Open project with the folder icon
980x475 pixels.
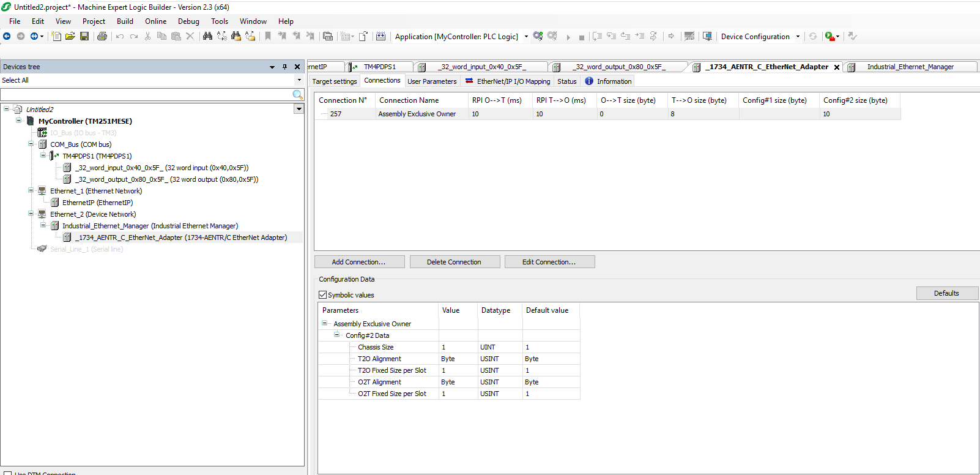coord(70,37)
